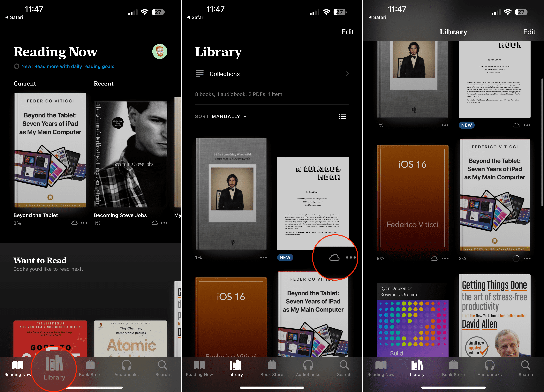Open more options for Make Something Wonderful at 1%, Collections screen
544x392 pixels.
tap(264, 257)
